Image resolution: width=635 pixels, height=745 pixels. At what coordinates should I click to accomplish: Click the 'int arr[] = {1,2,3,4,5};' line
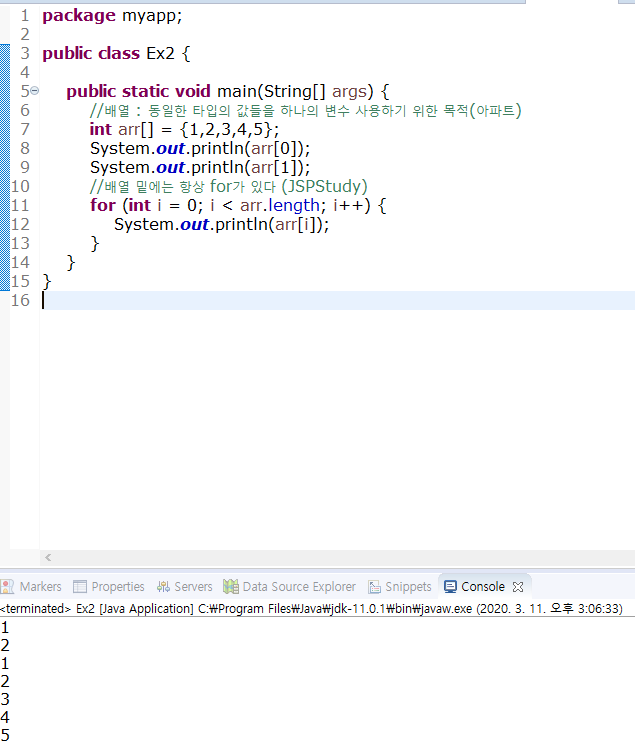click(184, 129)
